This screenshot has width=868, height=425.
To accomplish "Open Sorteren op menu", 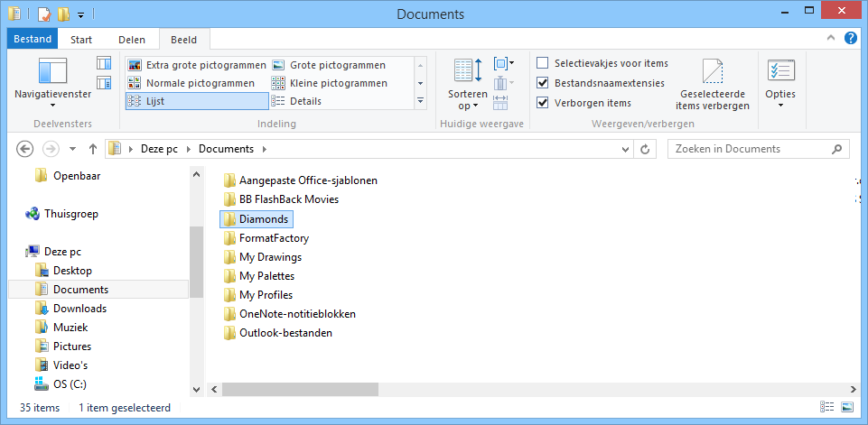I will (468, 83).
